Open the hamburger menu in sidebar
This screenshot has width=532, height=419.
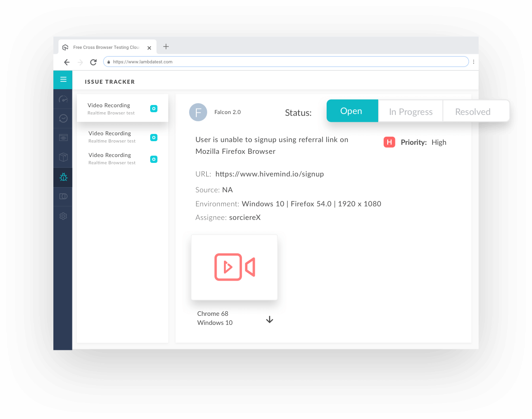tap(63, 80)
